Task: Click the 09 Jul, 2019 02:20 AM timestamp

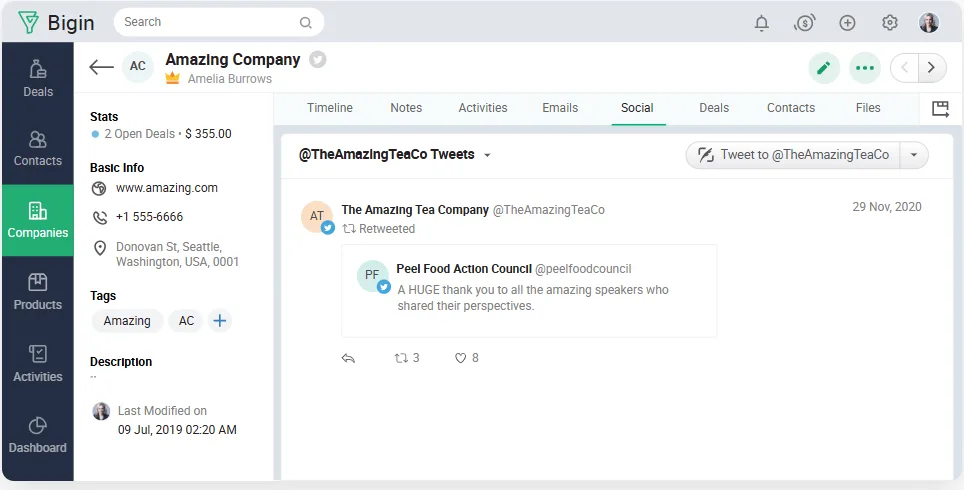Action: click(177, 430)
